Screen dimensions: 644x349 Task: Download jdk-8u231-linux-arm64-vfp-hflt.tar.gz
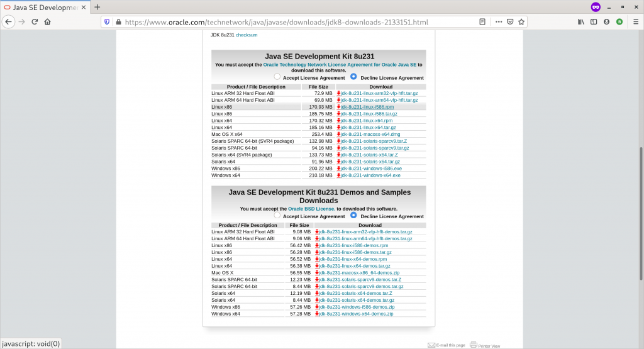(379, 100)
